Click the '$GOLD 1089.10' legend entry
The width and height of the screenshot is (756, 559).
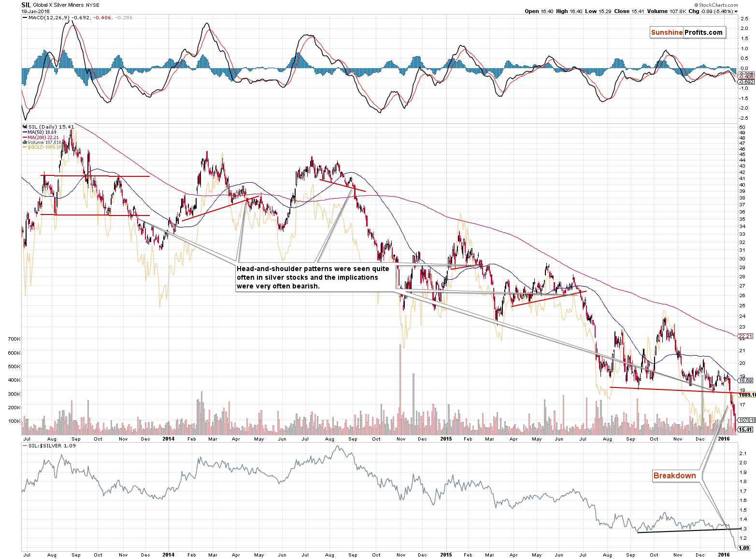(x=42, y=147)
